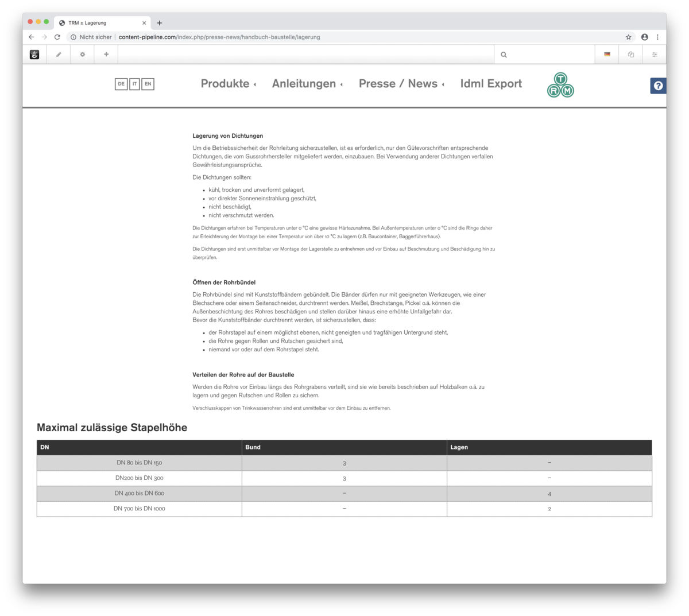Switch site language to DE
Viewport: 689px width, 616px height.
click(121, 84)
